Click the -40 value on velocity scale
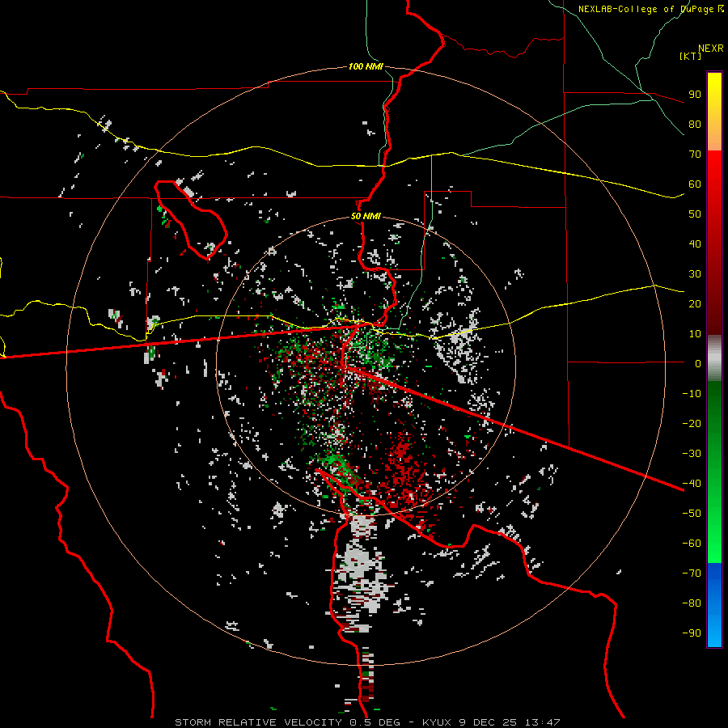This screenshot has width=728, height=728. coord(692,484)
